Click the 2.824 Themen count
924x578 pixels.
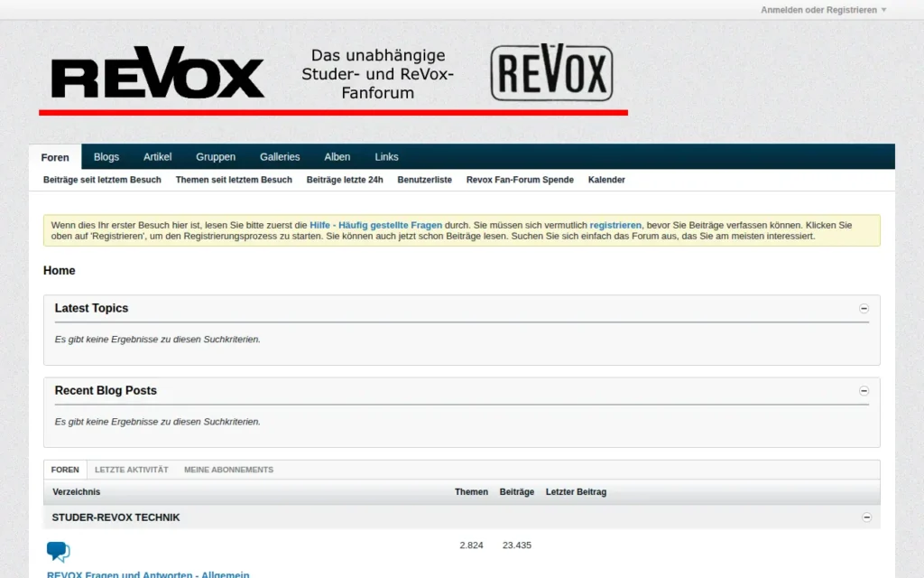471,545
